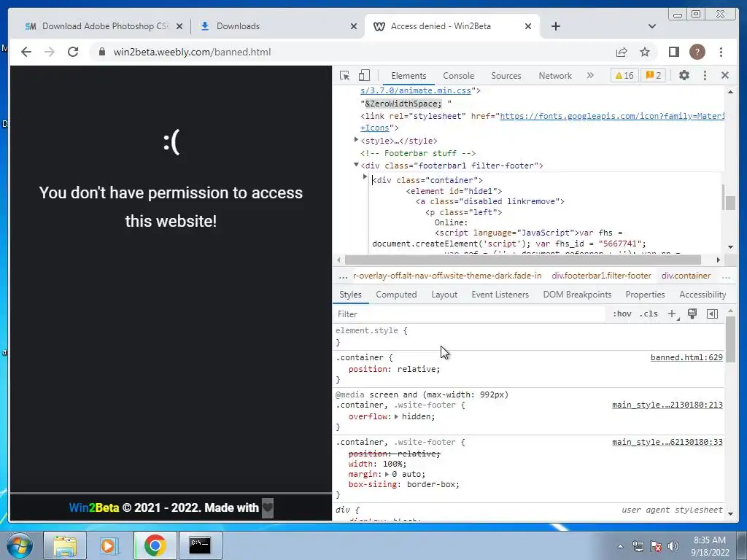Open the Computed styles tab
The image size is (747, 560).
point(396,295)
